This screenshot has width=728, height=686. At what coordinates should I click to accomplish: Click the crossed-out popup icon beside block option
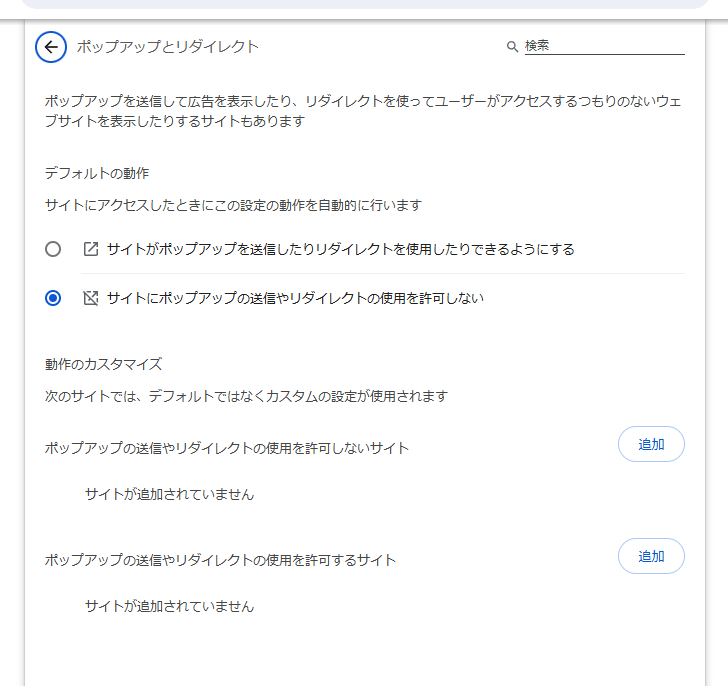(x=90, y=298)
